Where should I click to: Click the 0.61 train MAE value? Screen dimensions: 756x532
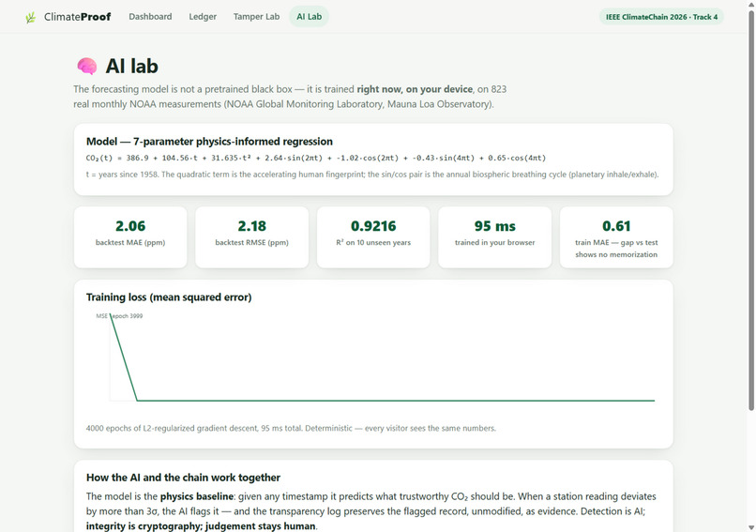[x=616, y=226]
